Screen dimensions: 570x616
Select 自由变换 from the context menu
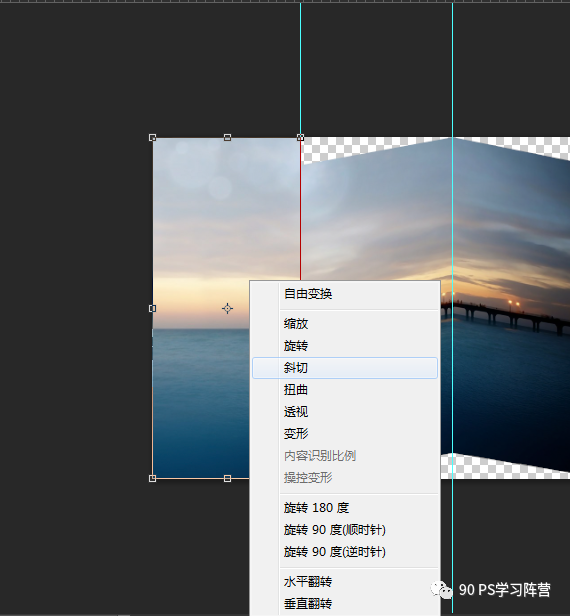tap(345, 293)
